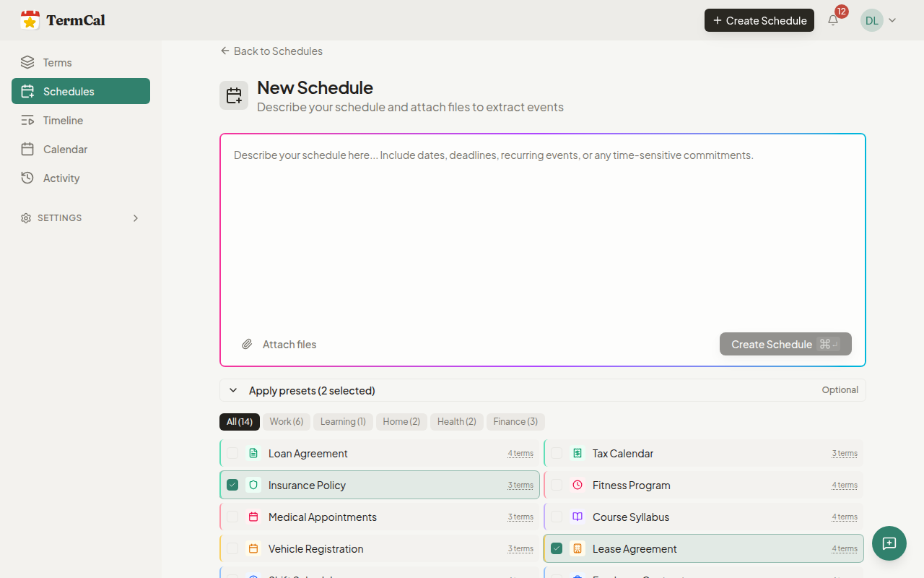Viewport: 924px width, 578px height.
Task: Click the Tax Calendar icon
Action: (577, 454)
